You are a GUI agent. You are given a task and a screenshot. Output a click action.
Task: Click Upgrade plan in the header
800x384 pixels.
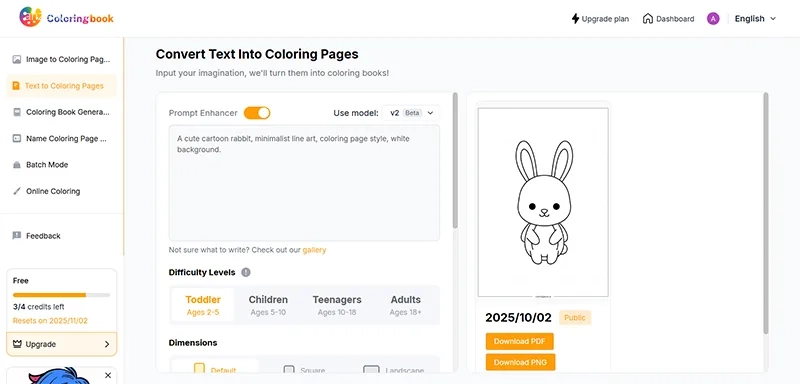click(600, 19)
